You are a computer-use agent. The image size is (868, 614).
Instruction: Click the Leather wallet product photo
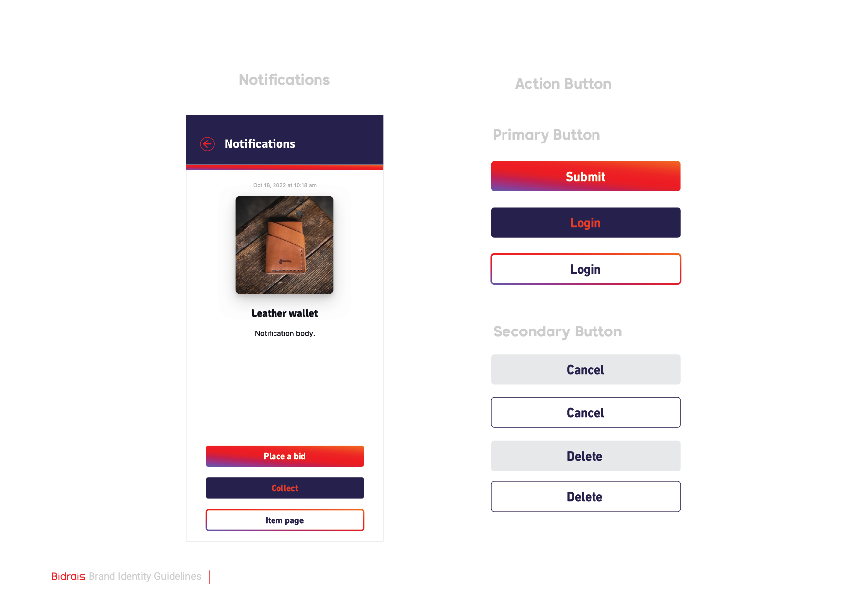(x=284, y=245)
